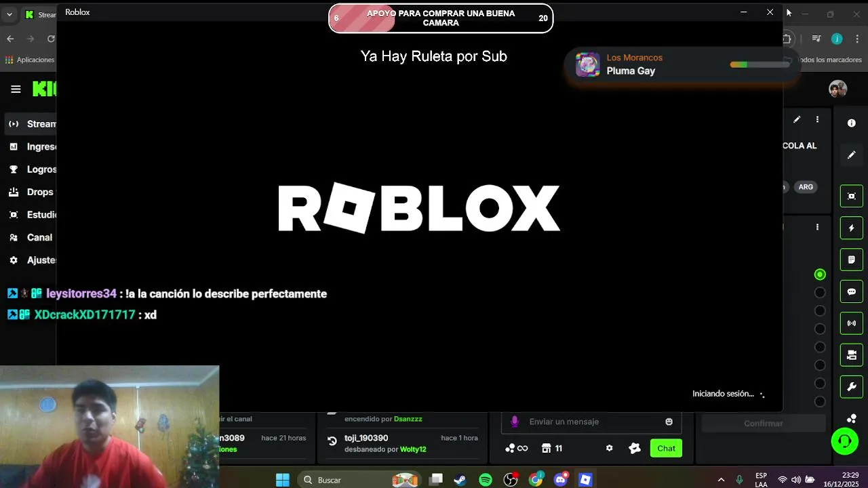This screenshot has height=488, width=868.
Task: Open Ingresos in the Kick sidebar
Action: click(x=32, y=146)
